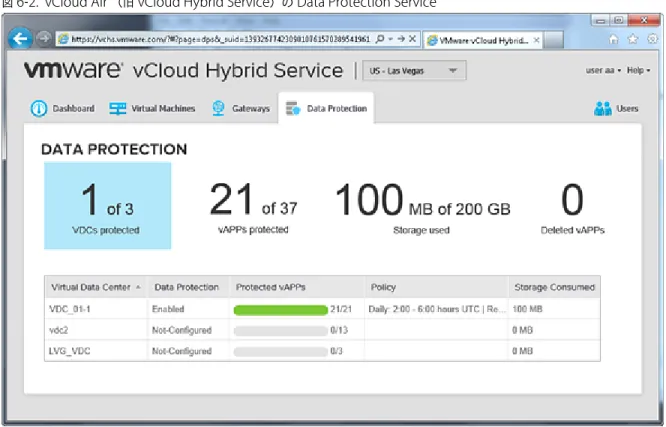
Task: Select the 1 of 3 VDCs protected tile
Action: (x=107, y=206)
